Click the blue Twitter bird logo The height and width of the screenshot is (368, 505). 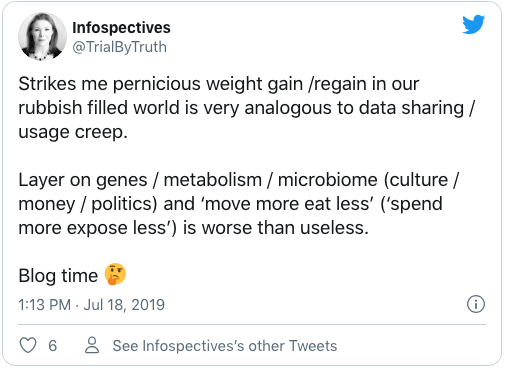click(473, 24)
